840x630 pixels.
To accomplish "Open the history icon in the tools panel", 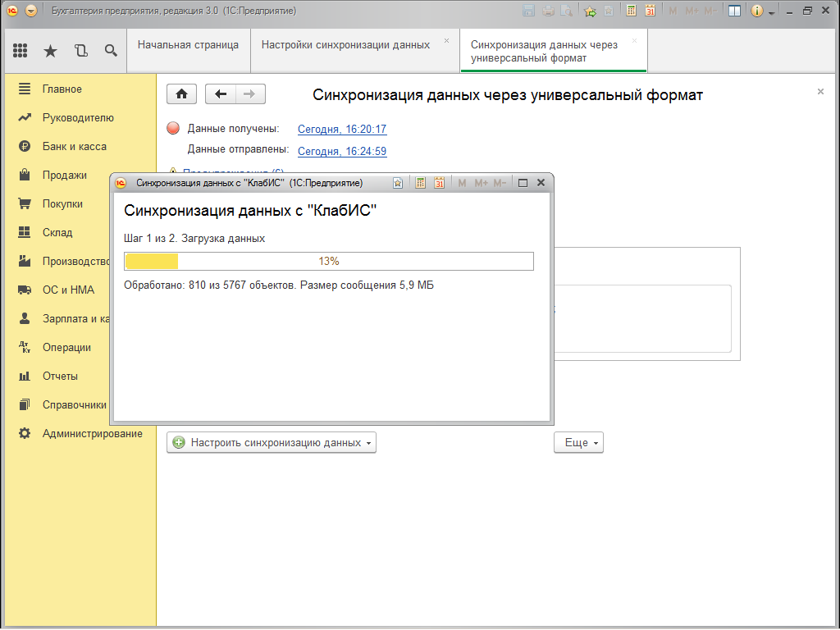I will point(81,51).
